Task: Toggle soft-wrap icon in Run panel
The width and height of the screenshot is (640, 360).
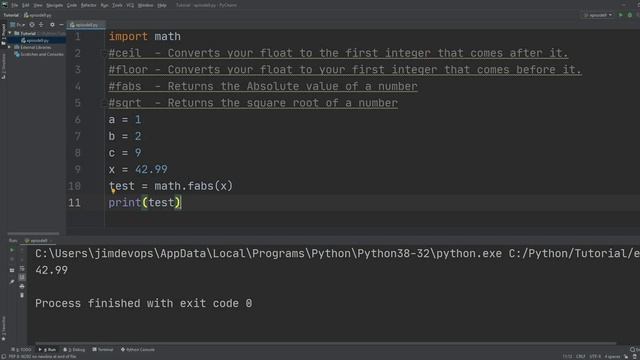Action: click(x=22, y=269)
